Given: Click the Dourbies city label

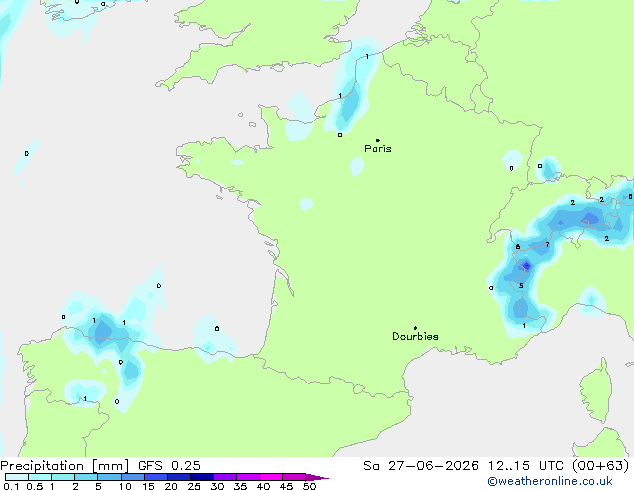Looking at the screenshot, I should point(415,336).
